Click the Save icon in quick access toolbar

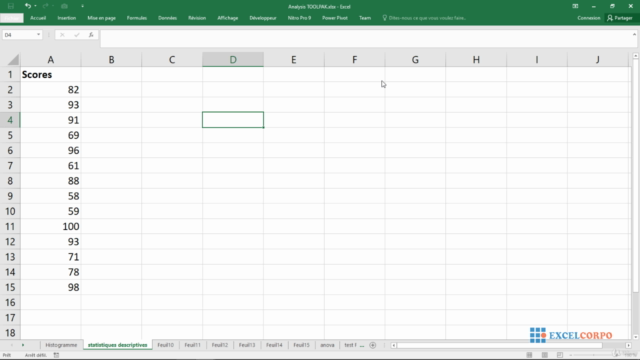tap(11, 6)
